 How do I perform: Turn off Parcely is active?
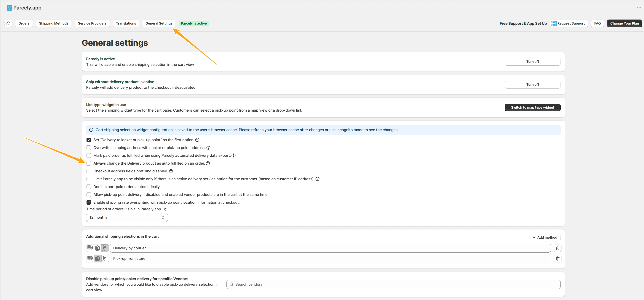(x=532, y=62)
